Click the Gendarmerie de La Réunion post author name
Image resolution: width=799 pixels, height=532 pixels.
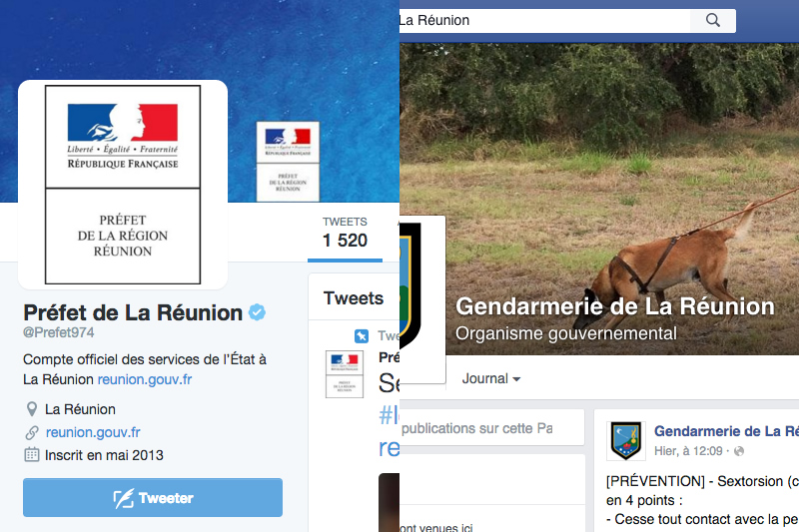[x=726, y=431]
